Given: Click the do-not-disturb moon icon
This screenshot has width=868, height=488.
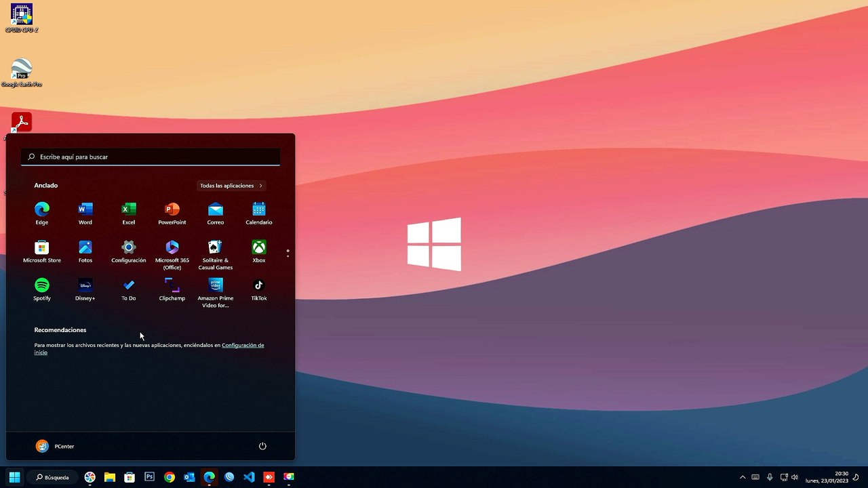Looking at the screenshot, I should [856, 477].
